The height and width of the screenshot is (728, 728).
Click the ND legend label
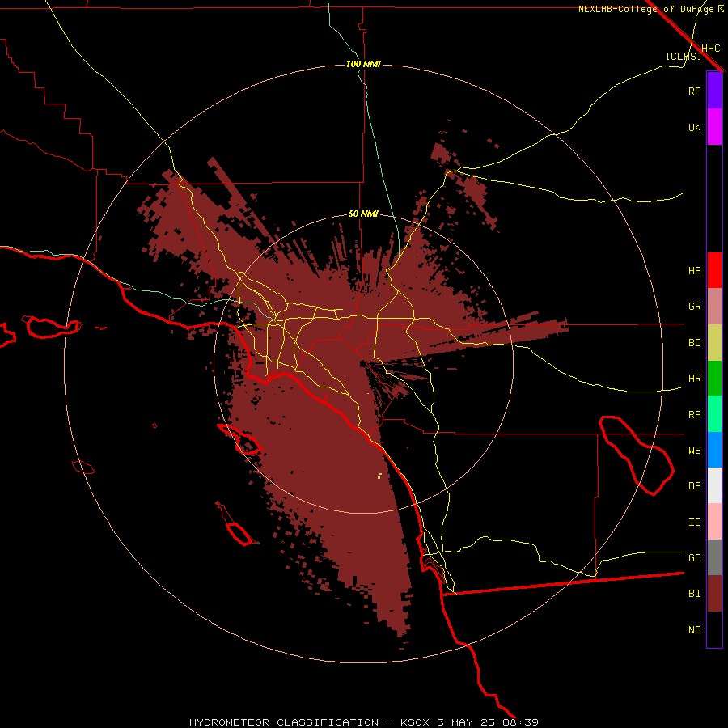(x=694, y=630)
